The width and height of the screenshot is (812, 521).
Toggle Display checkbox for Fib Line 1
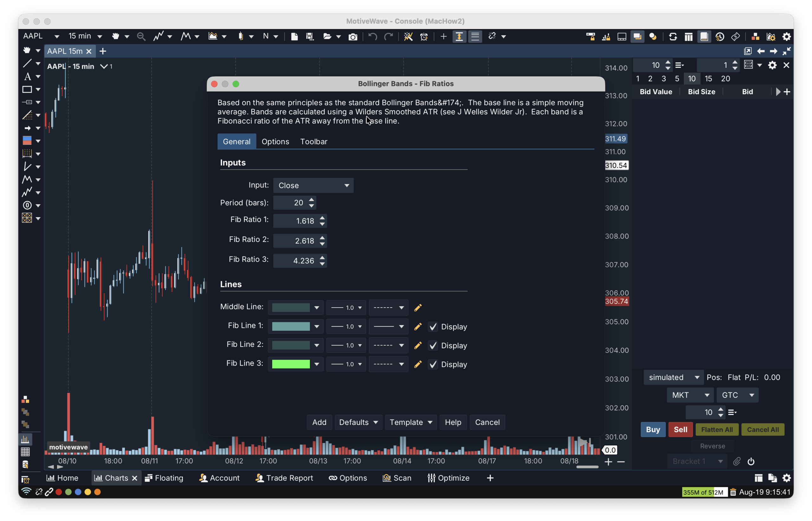[x=433, y=327]
